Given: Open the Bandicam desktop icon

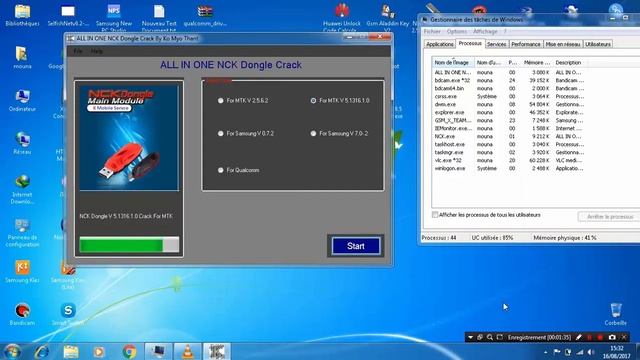Looking at the screenshot, I should (22, 314).
